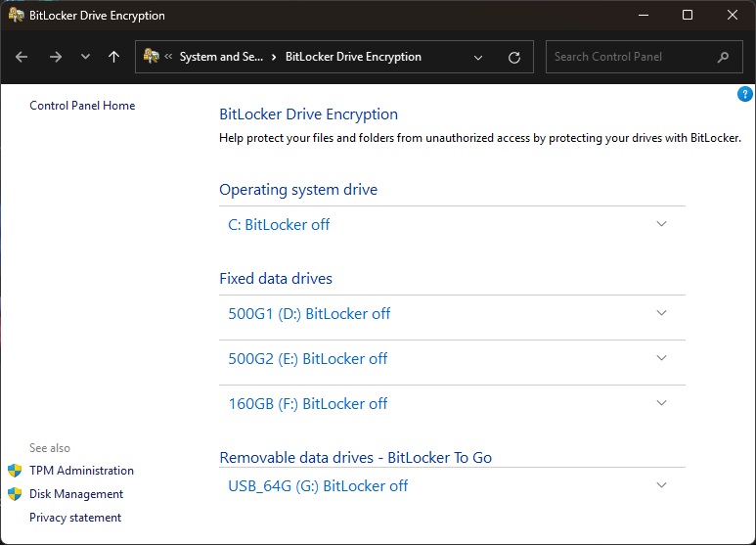Click the refresh button in address bar
The width and height of the screenshot is (756, 546).
click(x=514, y=57)
